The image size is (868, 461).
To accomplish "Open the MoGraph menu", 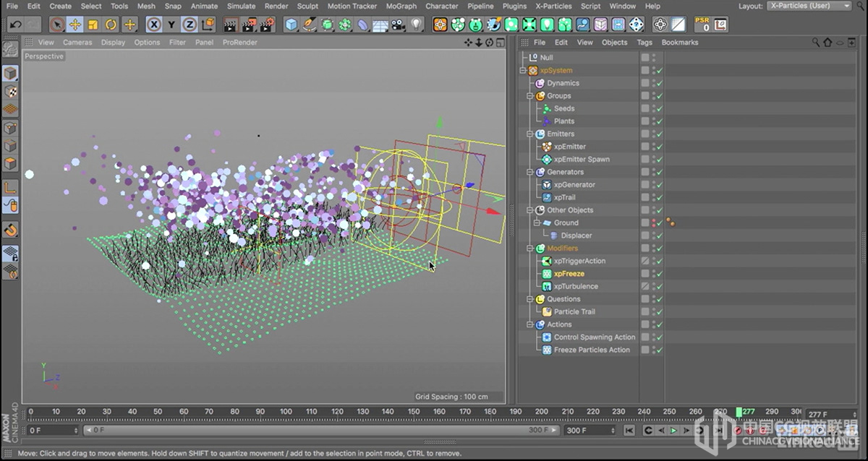I will point(401,6).
